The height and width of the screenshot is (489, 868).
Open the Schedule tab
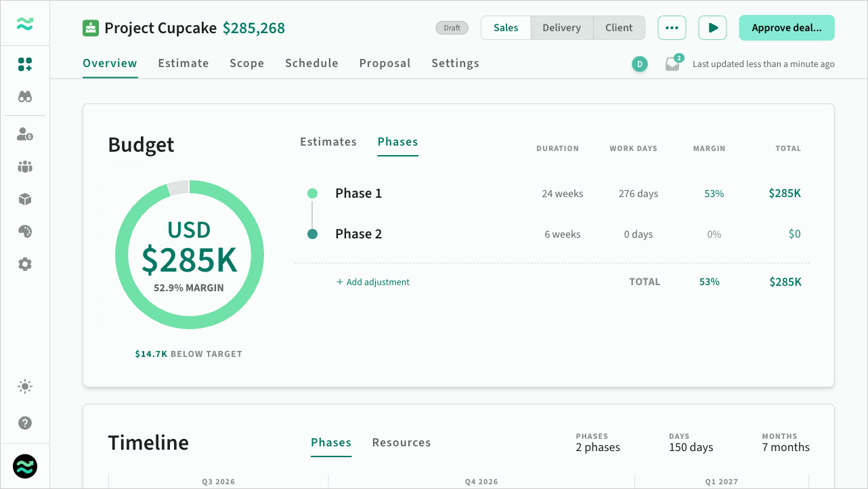point(311,64)
